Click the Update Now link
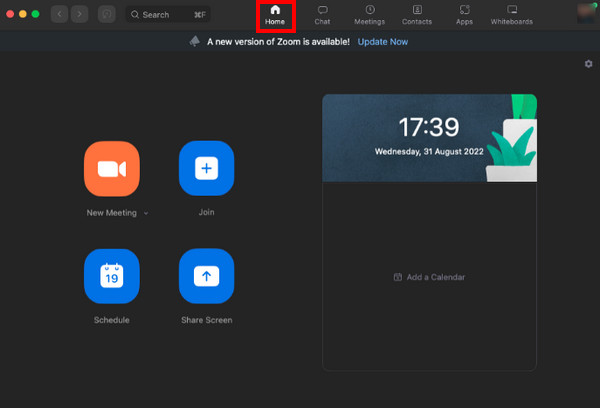This screenshot has width=600, height=408. (x=383, y=42)
